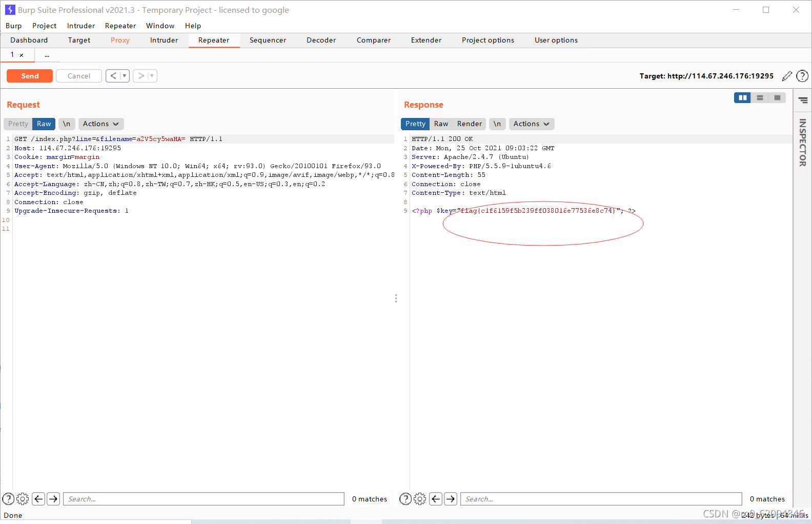Switch to Project options tab

click(488, 40)
